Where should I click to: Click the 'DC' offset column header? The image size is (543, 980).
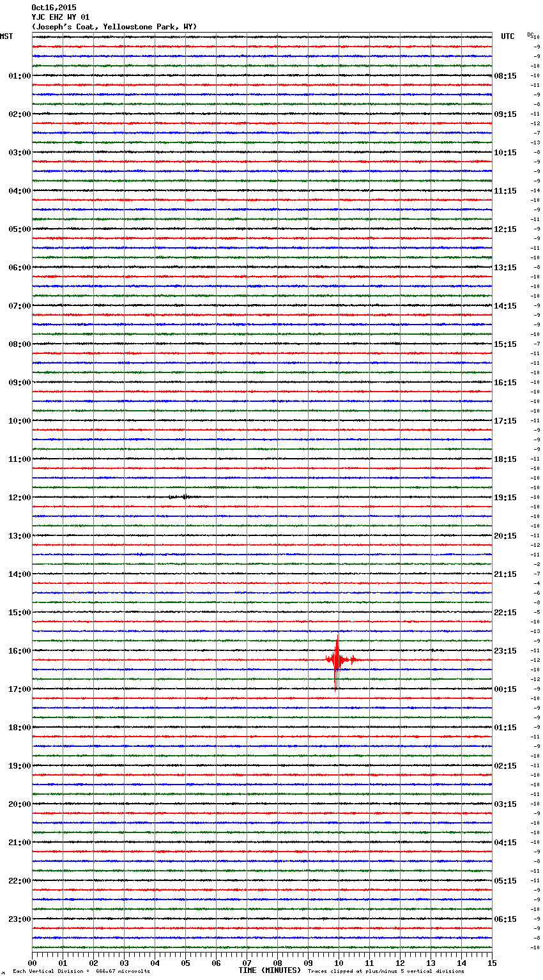tap(530, 34)
